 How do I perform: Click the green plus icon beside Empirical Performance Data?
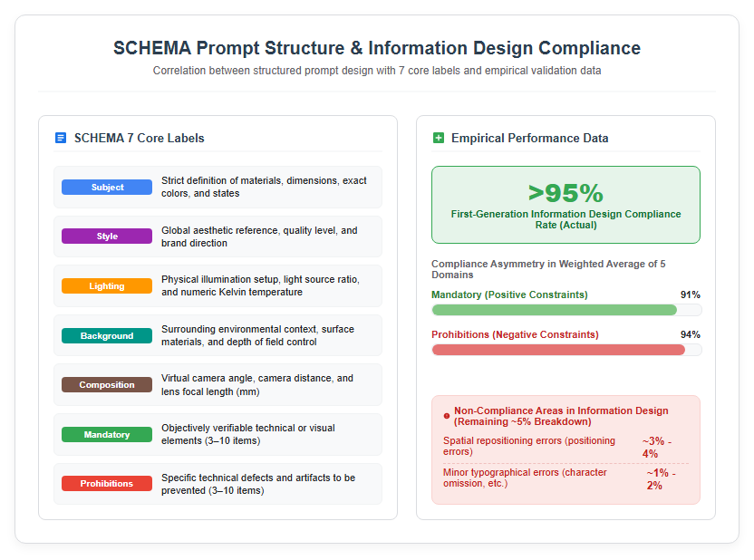pos(439,138)
